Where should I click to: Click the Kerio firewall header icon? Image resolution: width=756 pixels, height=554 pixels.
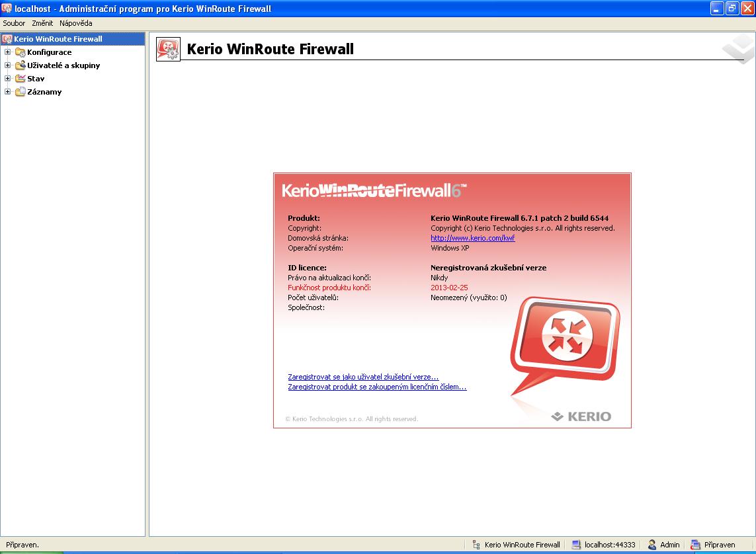[x=168, y=49]
